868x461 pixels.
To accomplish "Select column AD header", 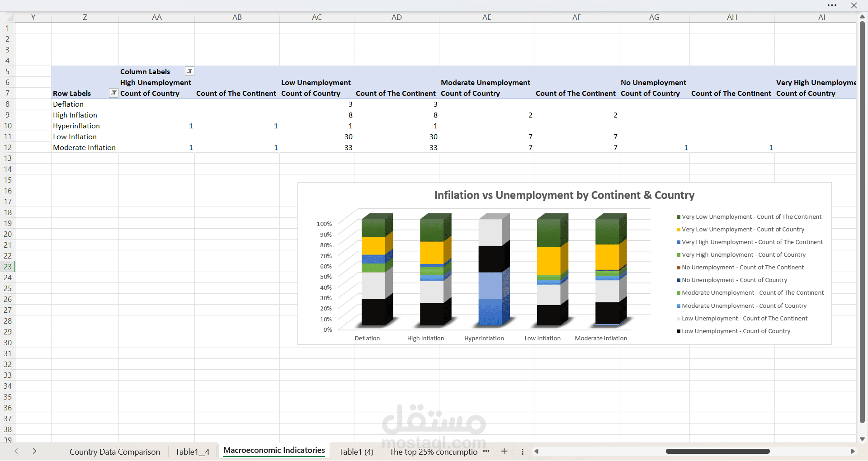I will [396, 17].
